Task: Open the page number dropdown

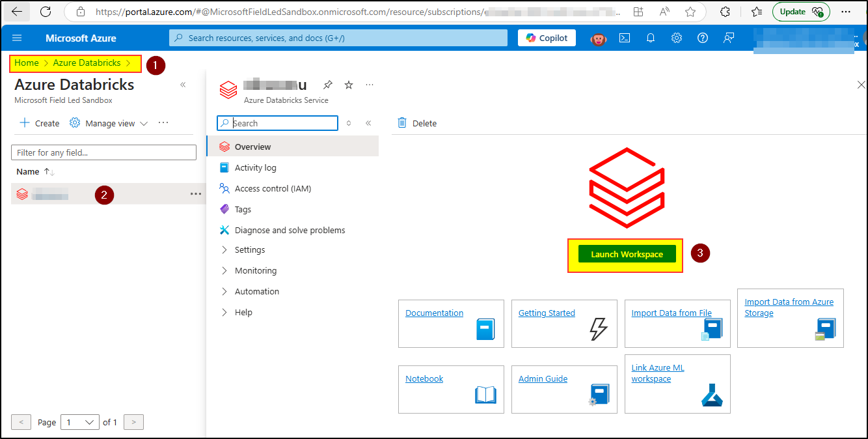Action: [x=79, y=422]
